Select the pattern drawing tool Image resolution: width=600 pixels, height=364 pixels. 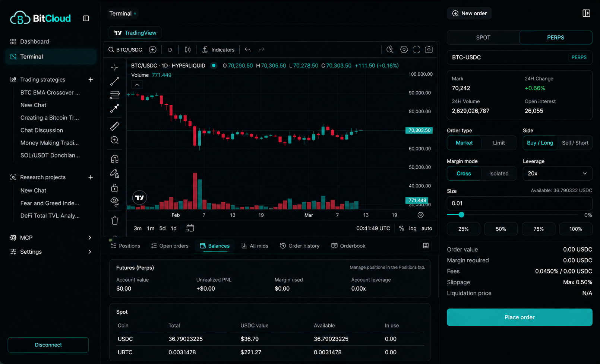point(115,108)
